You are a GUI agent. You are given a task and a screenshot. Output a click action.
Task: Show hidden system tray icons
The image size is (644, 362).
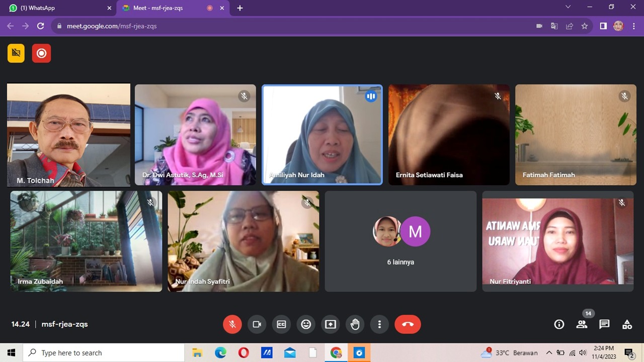[x=549, y=353]
